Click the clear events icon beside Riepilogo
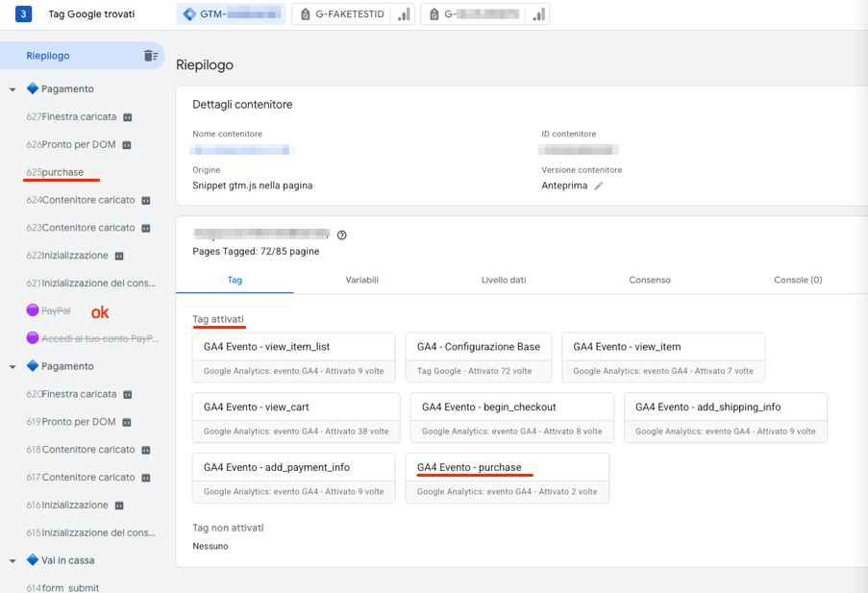Viewport: 868px width, 593px height. point(150,56)
